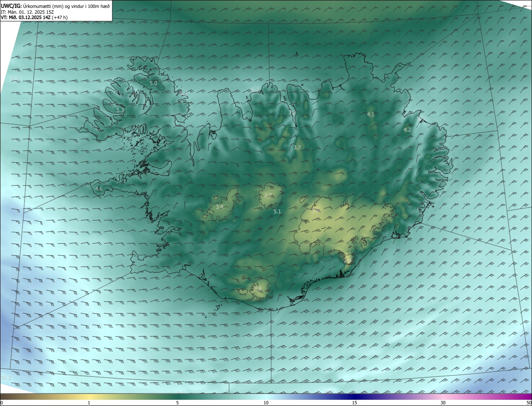Click the 4.2 value label in the northeast
Viewport: 532px width, 406px height.
(407, 130)
